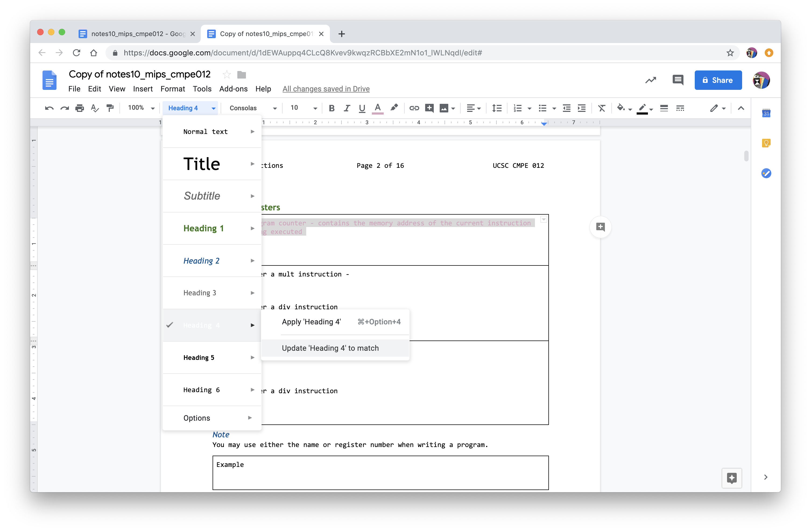Star this document

tap(227, 74)
